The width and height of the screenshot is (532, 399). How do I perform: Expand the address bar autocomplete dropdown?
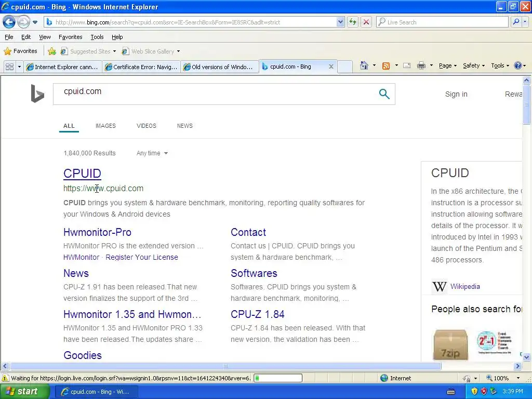(340, 22)
